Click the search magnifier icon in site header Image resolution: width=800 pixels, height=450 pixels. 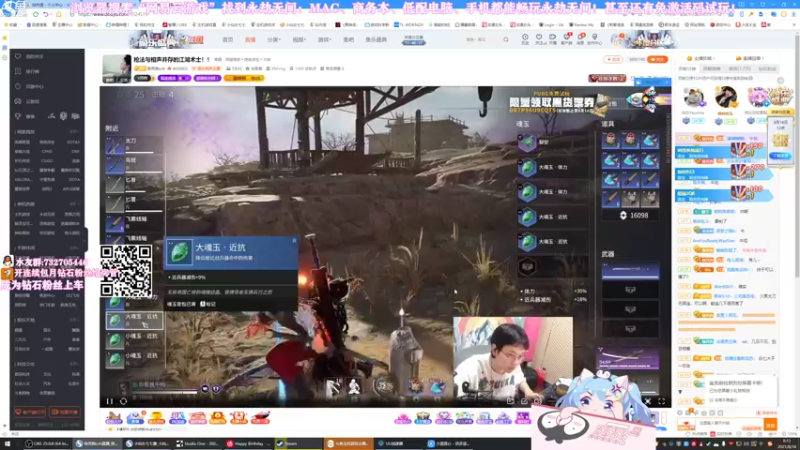click(x=506, y=39)
